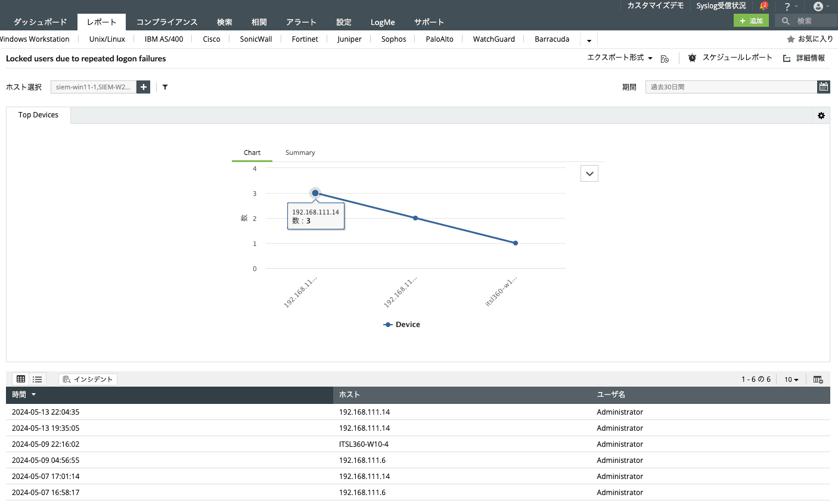Click the add column icon in table toolbar
The width and height of the screenshot is (838, 504).
(818, 379)
